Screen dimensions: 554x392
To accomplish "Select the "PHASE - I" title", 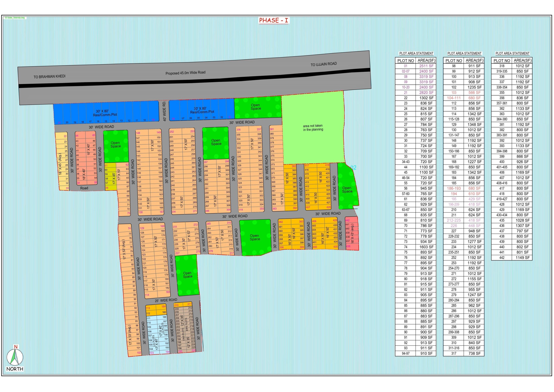I will 274,21.
